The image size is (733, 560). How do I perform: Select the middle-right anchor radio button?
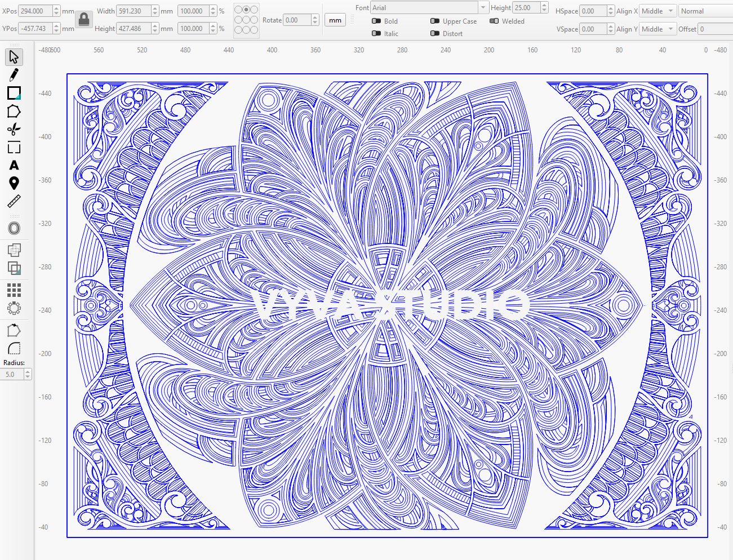pyautogui.click(x=254, y=20)
